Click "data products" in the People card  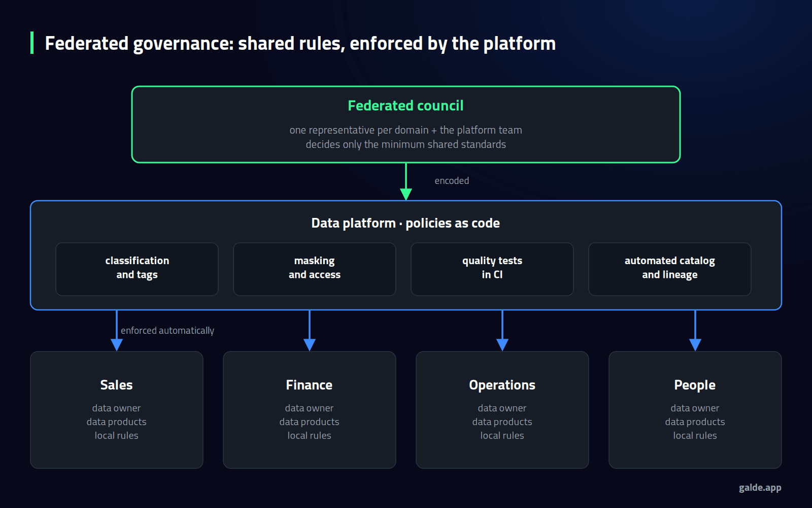click(x=695, y=422)
